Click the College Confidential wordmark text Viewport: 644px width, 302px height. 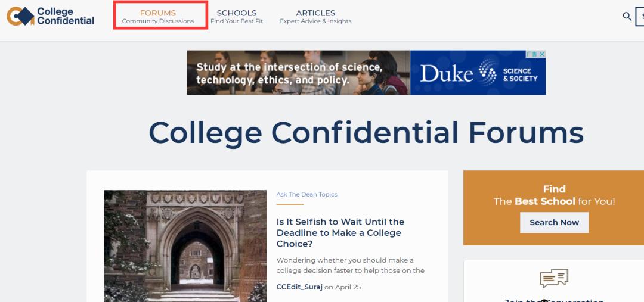tap(65, 16)
